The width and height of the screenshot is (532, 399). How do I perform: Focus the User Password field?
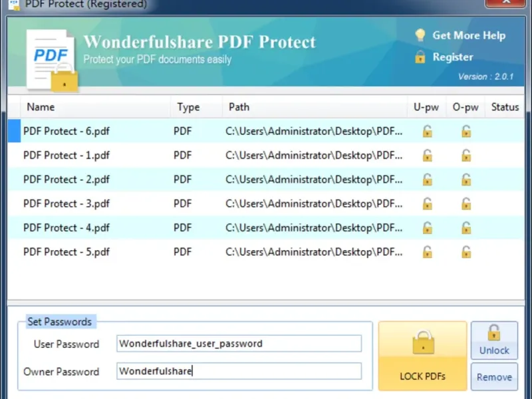[x=239, y=343]
